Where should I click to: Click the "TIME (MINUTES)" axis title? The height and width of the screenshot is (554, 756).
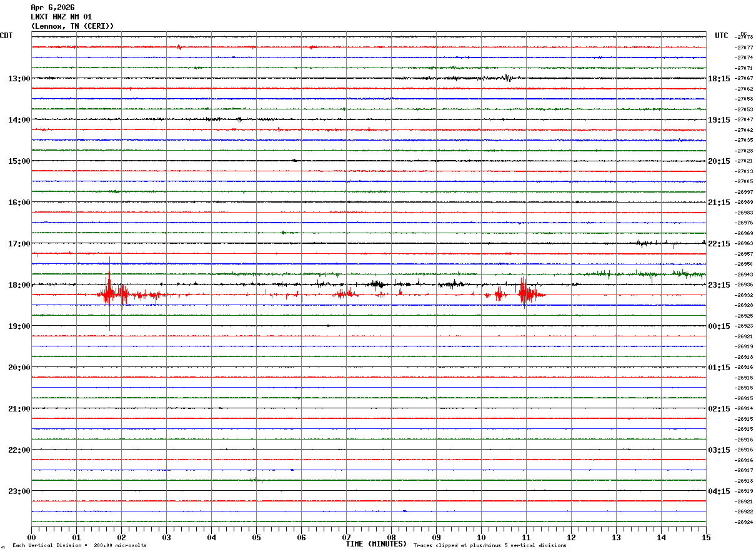[x=376, y=544]
